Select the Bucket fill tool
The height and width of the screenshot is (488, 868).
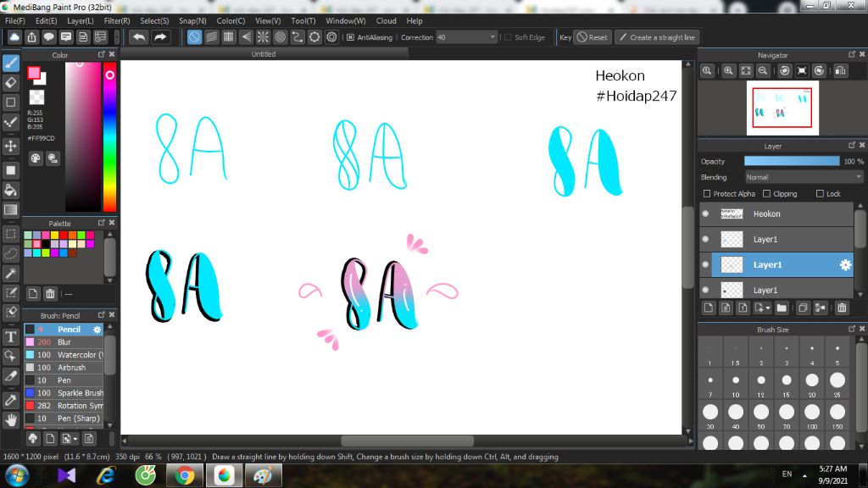[x=10, y=190]
